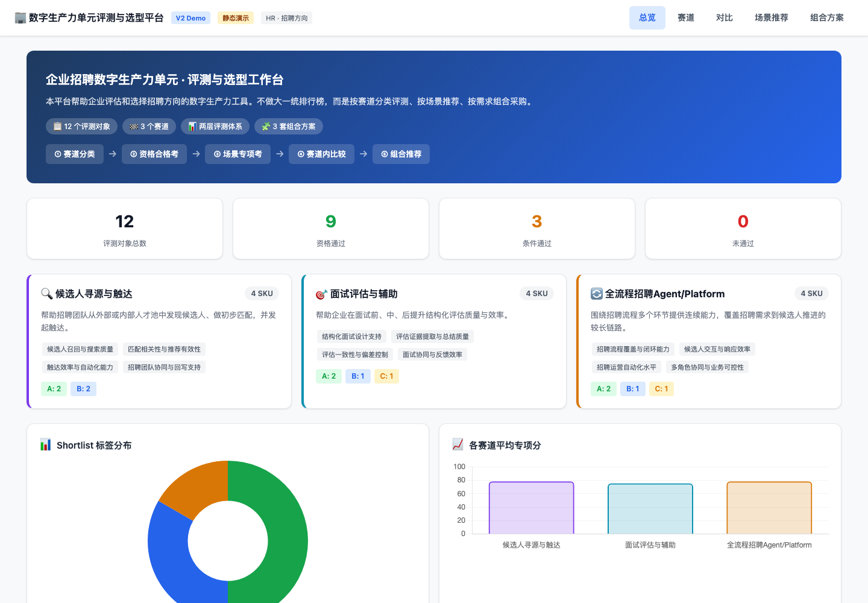The image size is (868, 603).
Task: Click the bar chart icon beside Shortlist 标签分布
Action: click(x=46, y=445)
